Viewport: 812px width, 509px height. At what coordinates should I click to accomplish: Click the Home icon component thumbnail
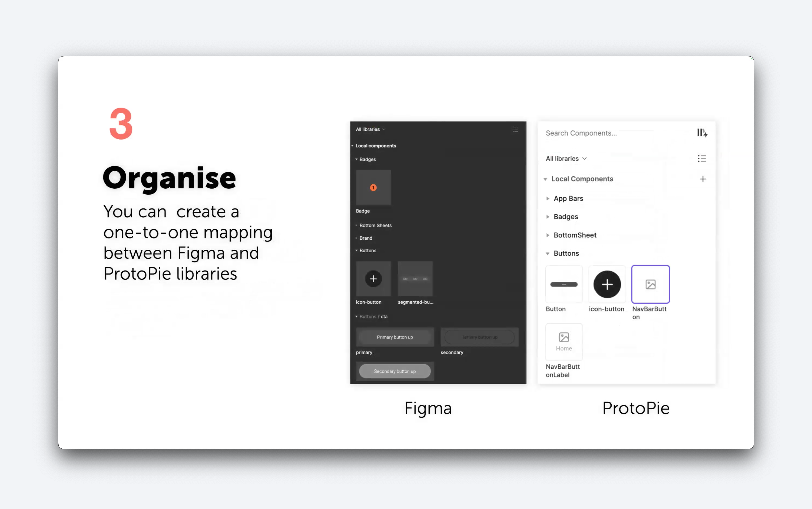pyautogui.click(x=564, y=341)
